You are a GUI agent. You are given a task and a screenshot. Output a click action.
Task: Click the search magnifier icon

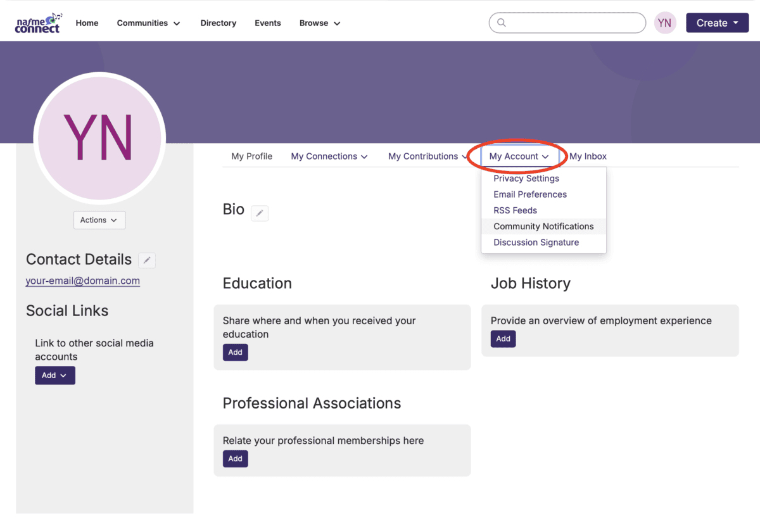click(x=502, y=23)
